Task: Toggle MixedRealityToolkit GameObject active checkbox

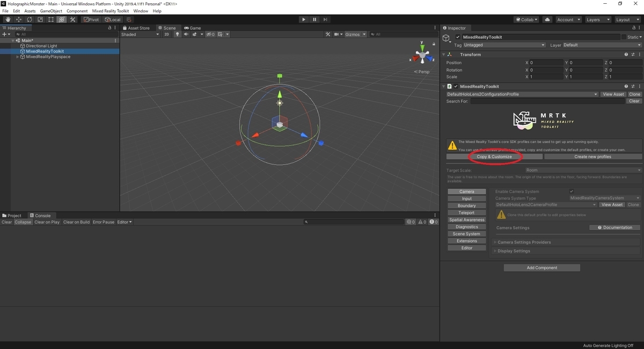Action: click(458, 37)
